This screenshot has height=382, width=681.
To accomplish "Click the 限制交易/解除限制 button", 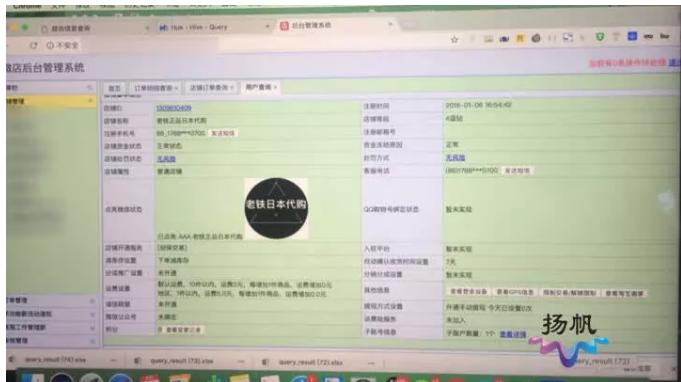I will click(569, 293).
